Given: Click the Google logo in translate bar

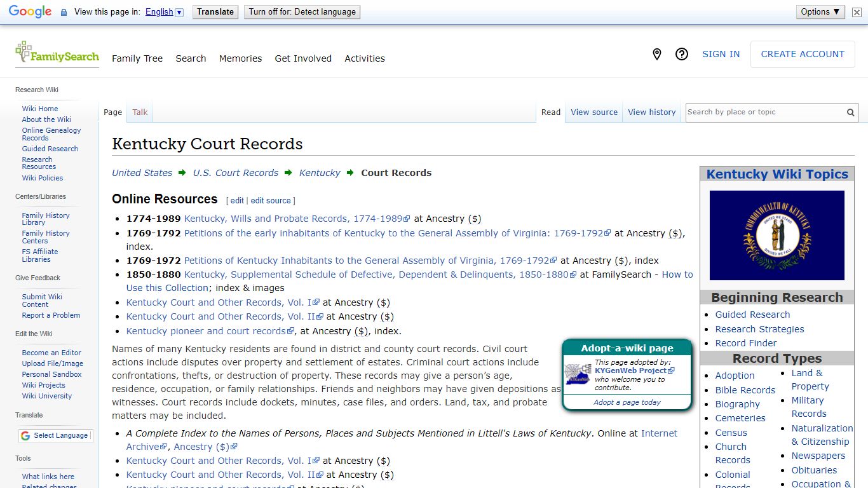Looking at the screenshot, I should point(30,12).
